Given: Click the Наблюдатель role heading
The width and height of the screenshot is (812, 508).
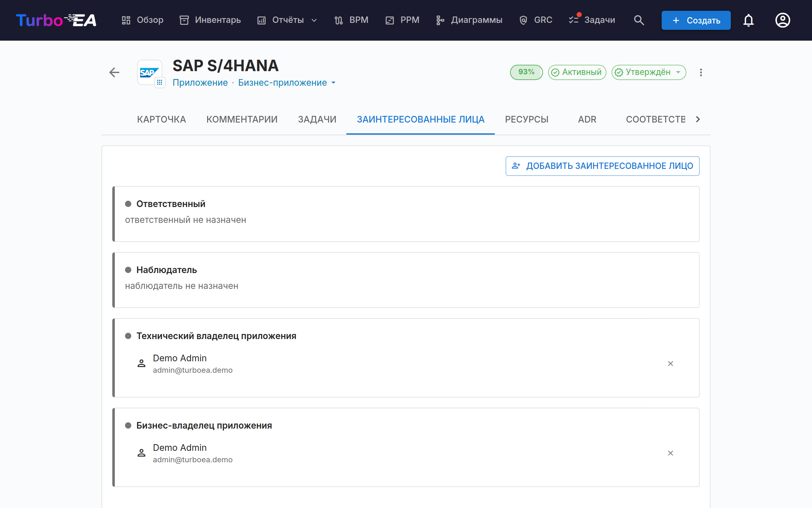Looking at the screenshot, I should (x=167, y=270).
